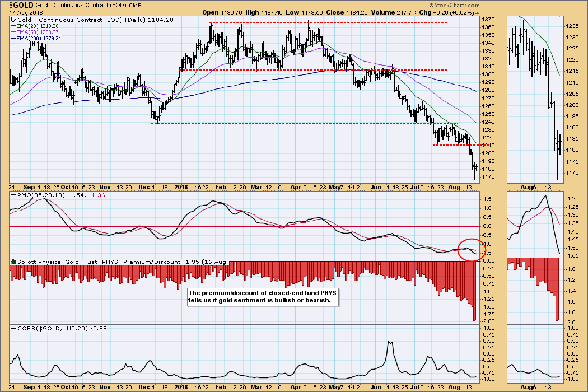Click the red PMO signal value -1.36
Image resolution: width=588 pixels, height=392 pixels.
(x=97, y=195)
